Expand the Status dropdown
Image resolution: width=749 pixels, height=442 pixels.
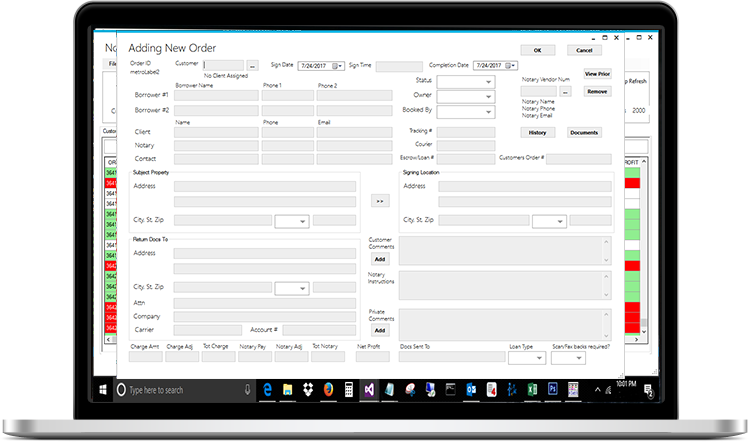coord(488,81)
